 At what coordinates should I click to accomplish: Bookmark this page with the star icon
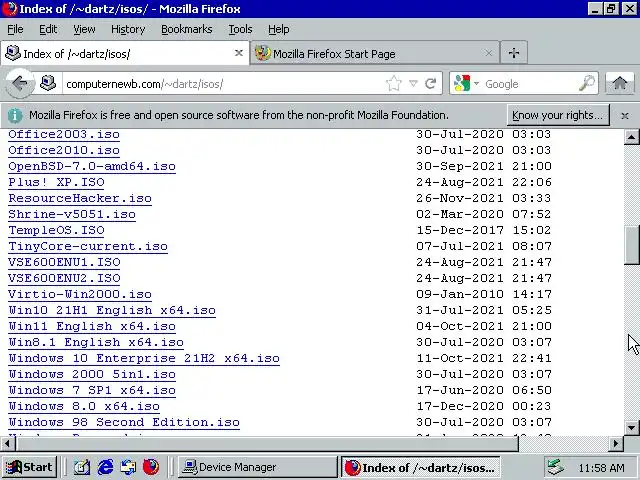[393, 84]
